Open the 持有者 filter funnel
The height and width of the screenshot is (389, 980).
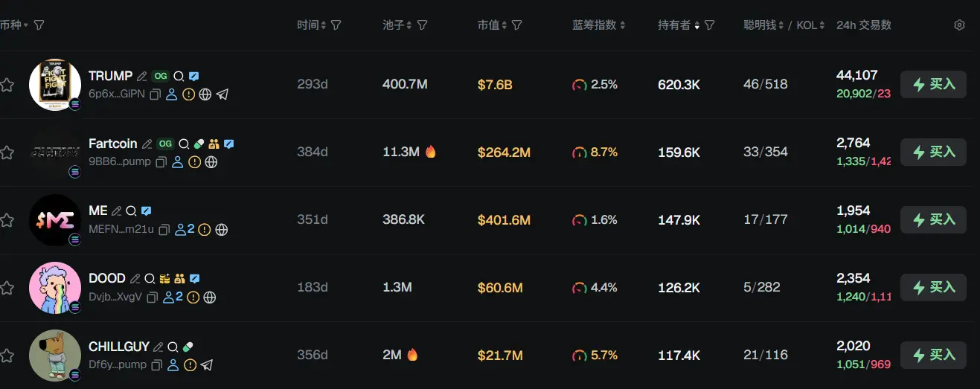pyautogui.click(x=709, y=25)
